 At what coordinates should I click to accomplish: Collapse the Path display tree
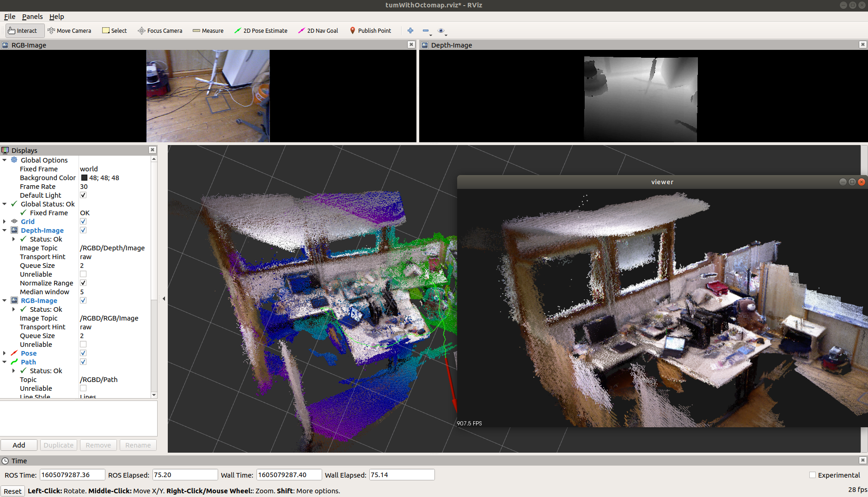click(5, 362)
